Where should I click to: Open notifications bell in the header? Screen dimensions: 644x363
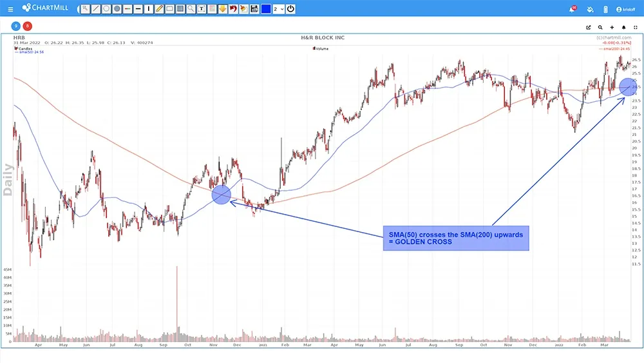(572, 9)
